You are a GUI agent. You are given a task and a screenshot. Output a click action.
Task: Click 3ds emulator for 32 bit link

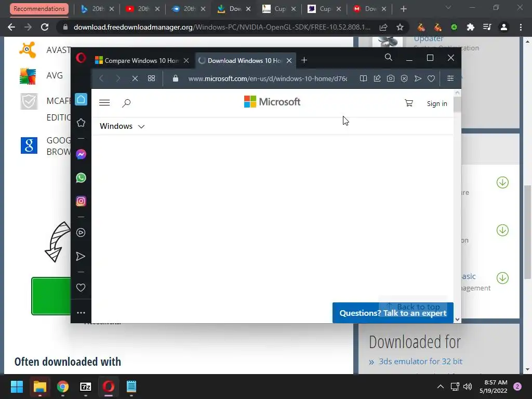pyautogui.click(x=420, y=362)
